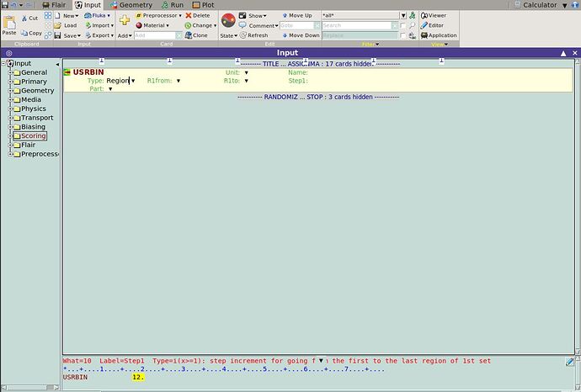Screen dimensions: 581x392
Task: Open the USRBIN Unit dropdown arrow
Action: tap(247, 73)
